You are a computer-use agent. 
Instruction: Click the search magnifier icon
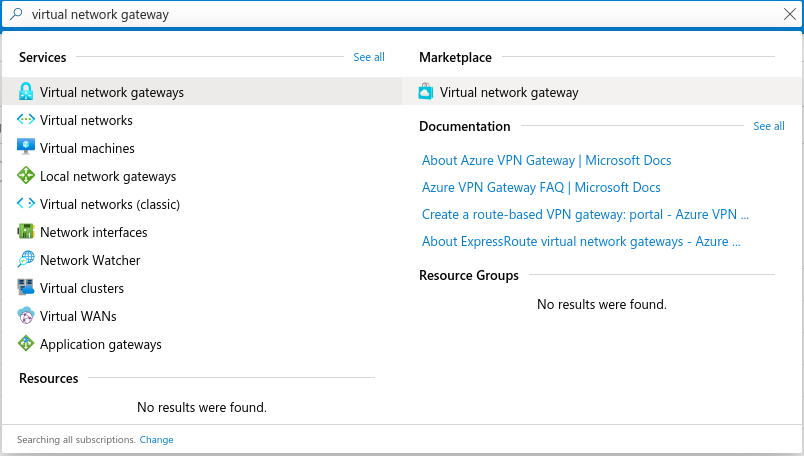pyautogui.click(x=16, y=14)
